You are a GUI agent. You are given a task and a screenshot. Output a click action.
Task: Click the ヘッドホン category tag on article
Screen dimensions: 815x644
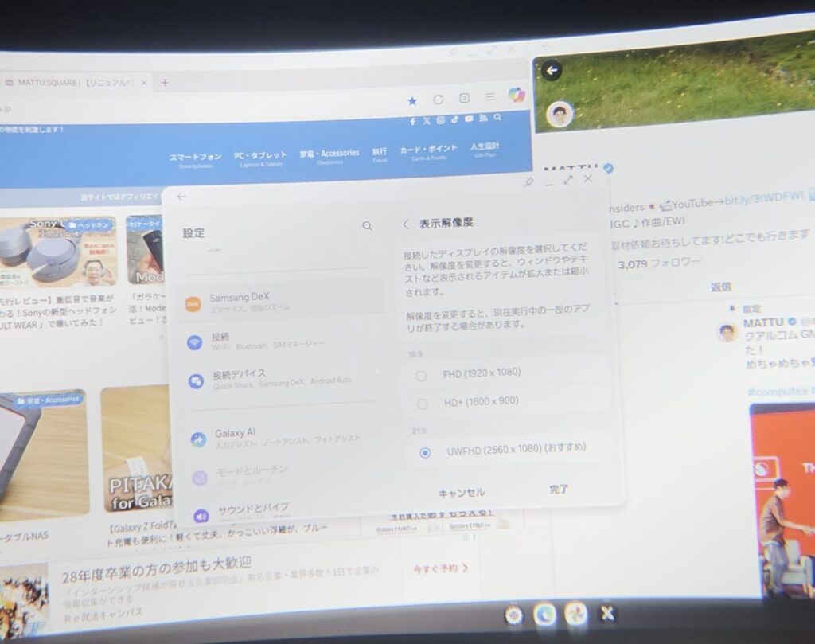[x=89, y=225]
